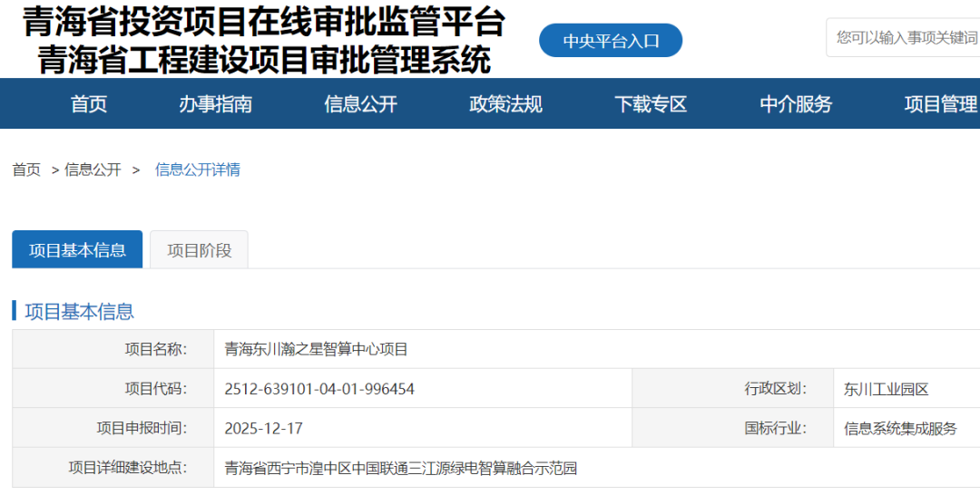Click 项目管理 in the navigation bar
Viewport: 980px width, 495px height.
click(940, 104)
